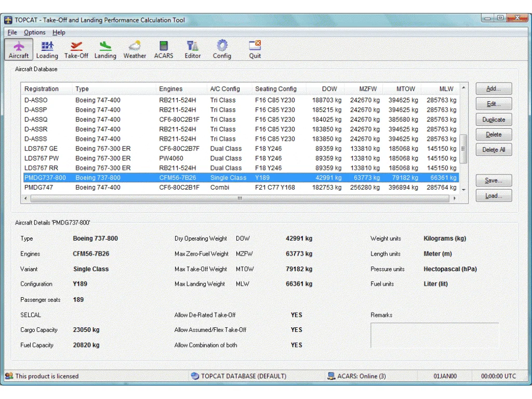Screen dimensions: 532x399
Task: Click the 00:00:00 UTC clock
Action: pyautogui.click(x=498, y=376)
